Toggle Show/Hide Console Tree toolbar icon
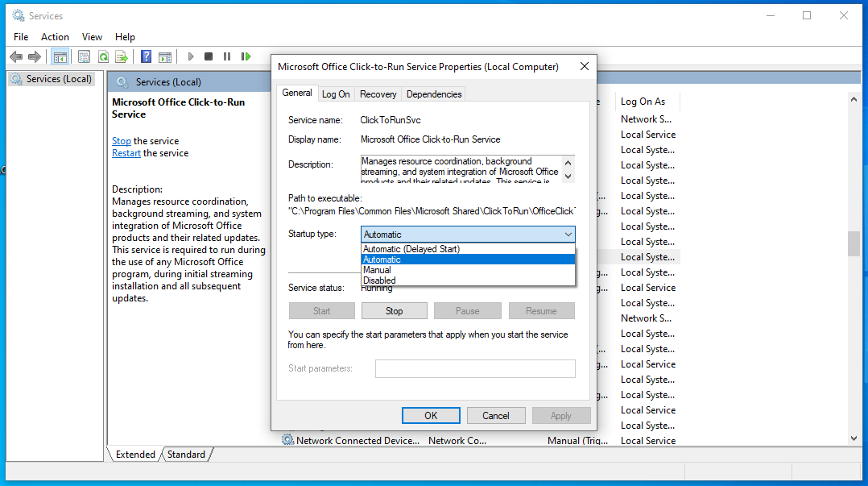The image size is (868, 486). pyautogui.click(x=60, y=56)
